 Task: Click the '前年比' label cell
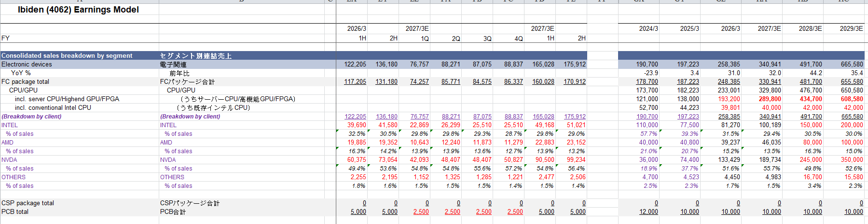point(179,73)
